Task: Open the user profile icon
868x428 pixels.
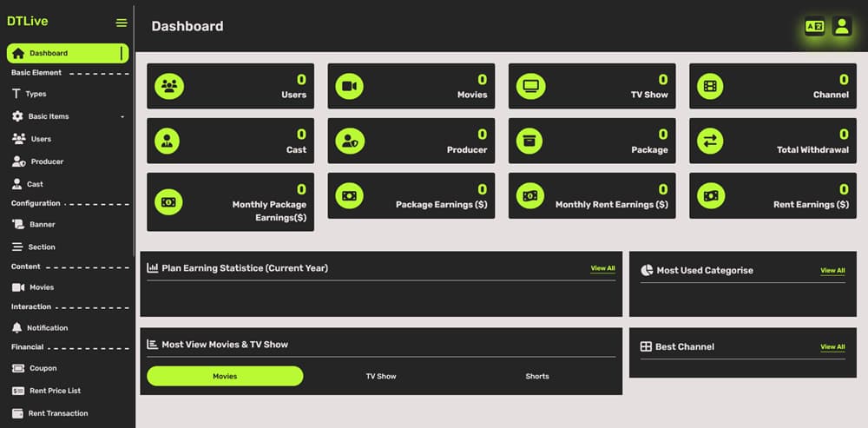Action: click(841, 27)
